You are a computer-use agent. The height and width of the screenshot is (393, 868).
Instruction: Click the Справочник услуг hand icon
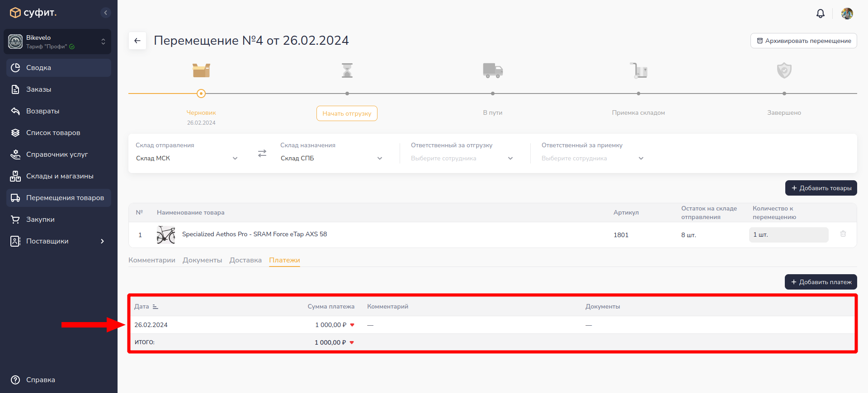pos(15,154)
